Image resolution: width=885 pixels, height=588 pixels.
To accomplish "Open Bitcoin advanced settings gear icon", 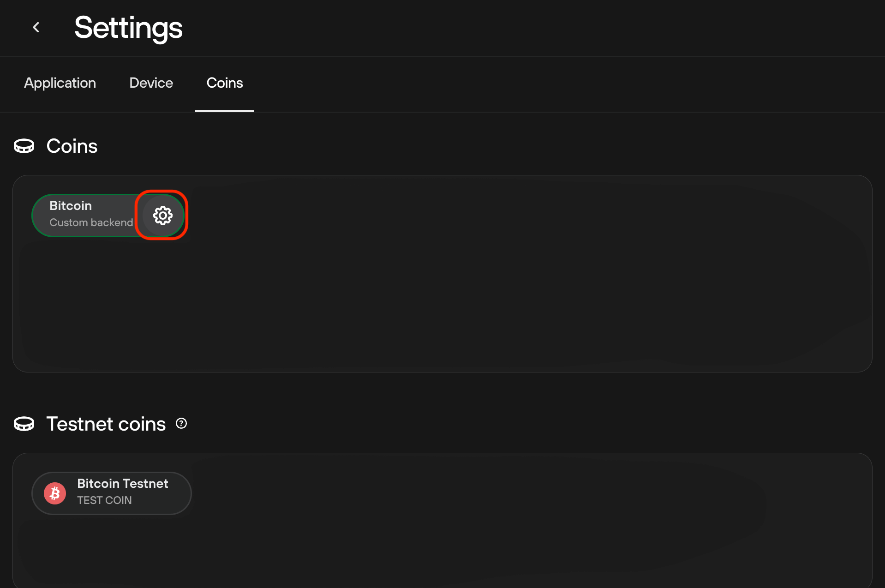I will pos(162,216).
